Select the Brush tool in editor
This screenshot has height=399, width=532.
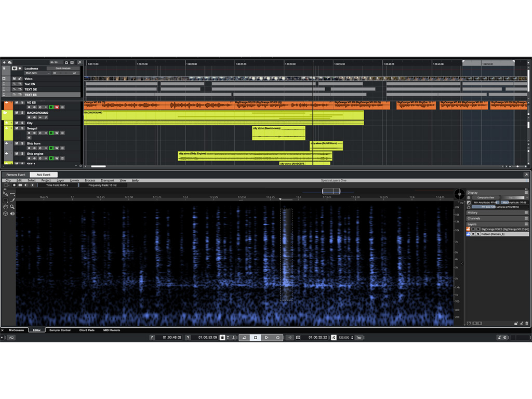(x=12, y=200)
